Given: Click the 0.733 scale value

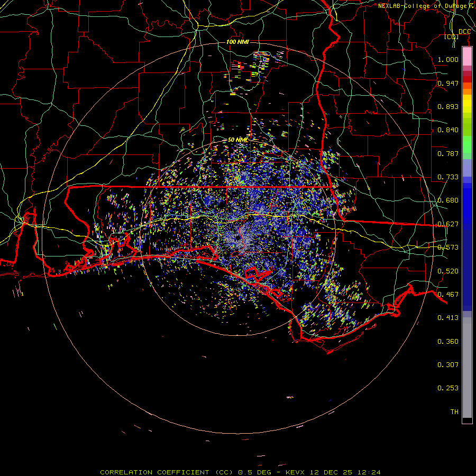Looking at the screenshot, I should coord(448,177).
